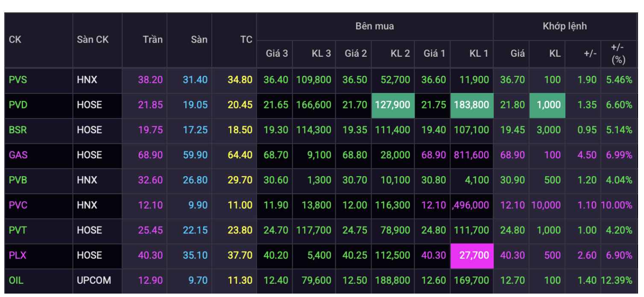Click OIL matched price 12.70

[512, 280]
